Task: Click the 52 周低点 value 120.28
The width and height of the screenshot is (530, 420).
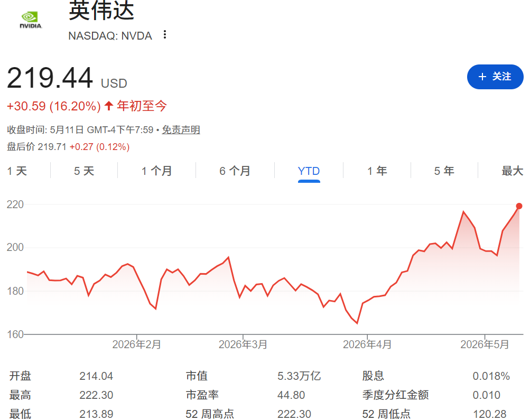Action: point(489,414)
